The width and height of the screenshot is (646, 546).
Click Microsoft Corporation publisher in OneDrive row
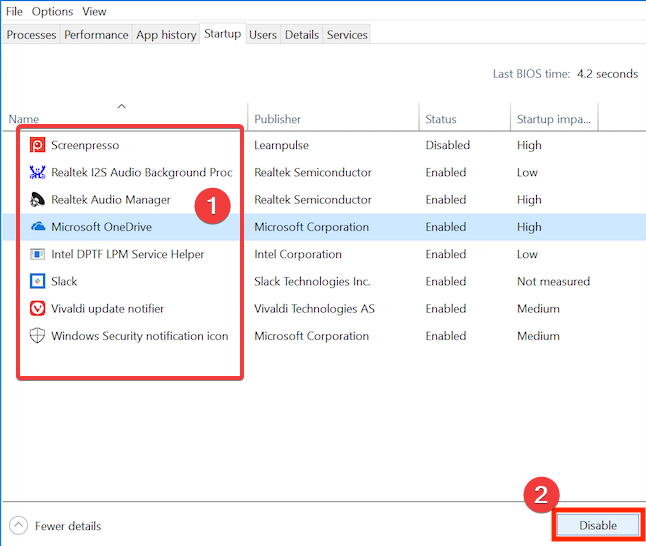pyautogui.click(x=311, y=227)
